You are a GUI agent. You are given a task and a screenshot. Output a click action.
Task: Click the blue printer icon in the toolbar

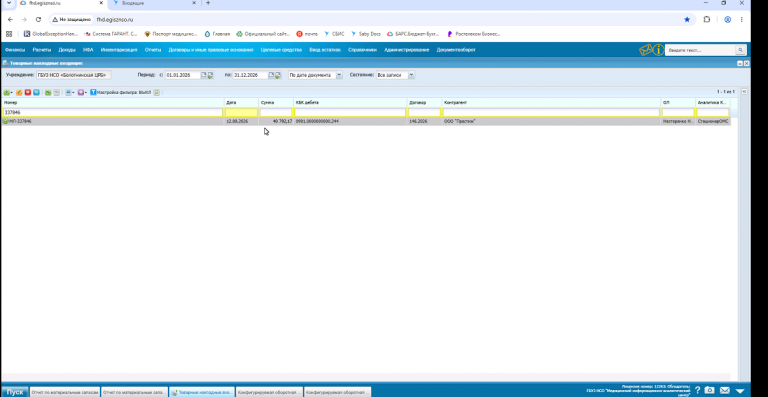[x=69, y=92]
